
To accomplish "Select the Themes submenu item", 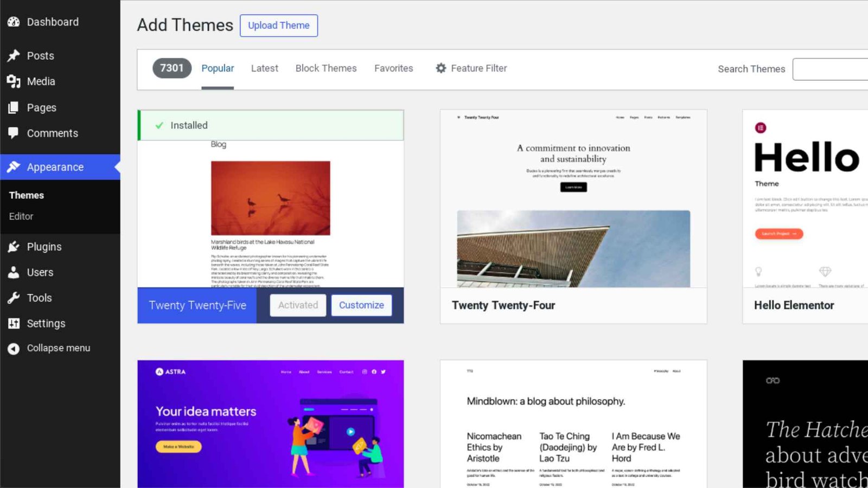I will (x=27, y=195).
